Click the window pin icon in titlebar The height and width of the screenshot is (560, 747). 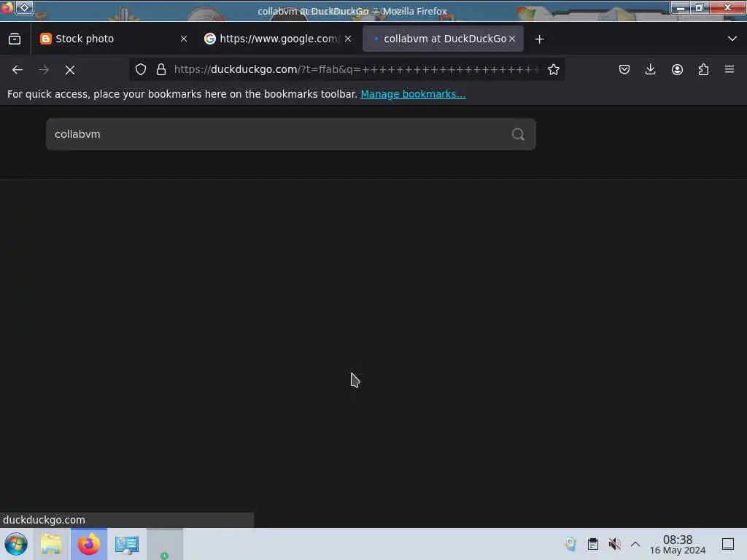tap(24, 7)
